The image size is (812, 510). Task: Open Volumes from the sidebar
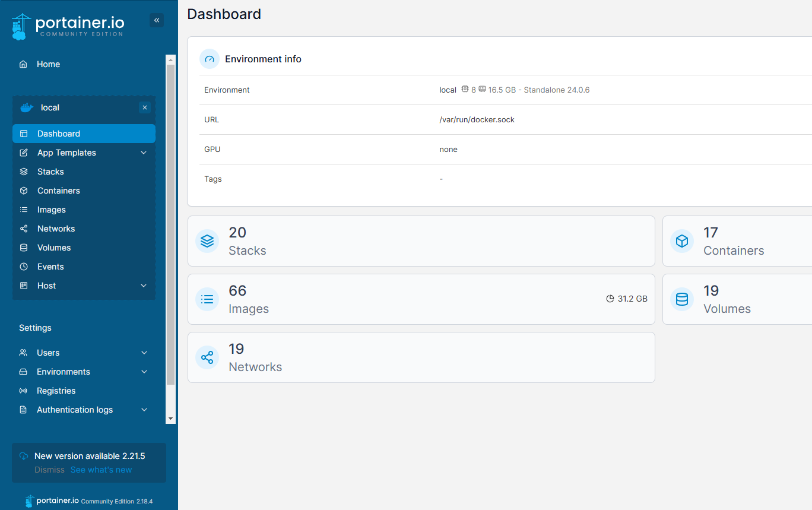(84, 248)
